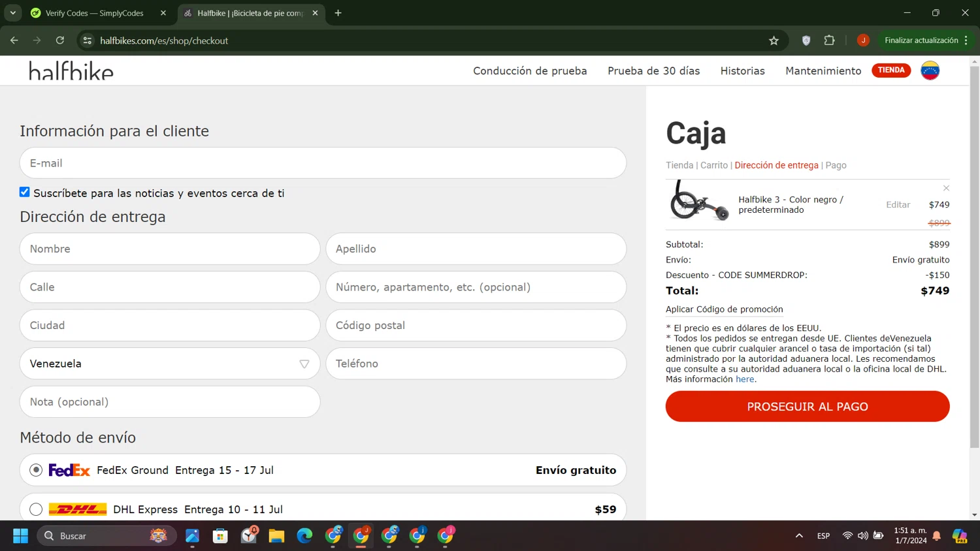Image resolution: width=980 pixels, height=551 pixels.
Task: Open the Venezuela flag language selector
Action: point(930,71)
